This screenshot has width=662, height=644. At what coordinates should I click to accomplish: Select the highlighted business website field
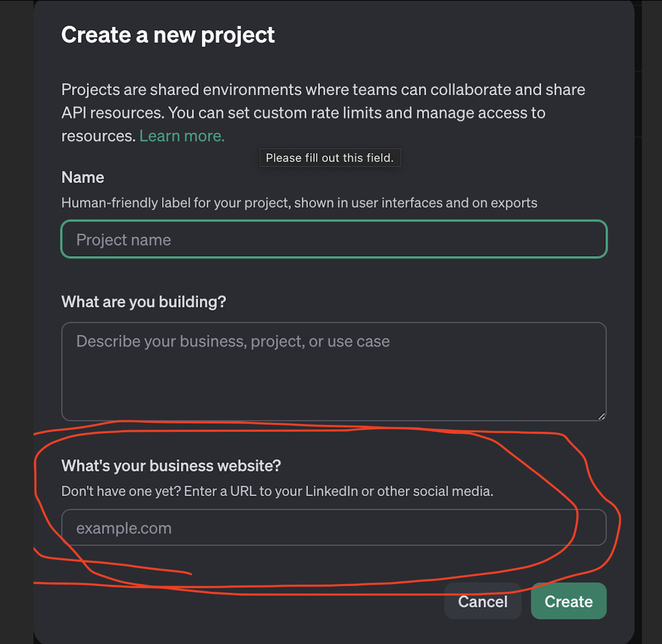coord(333,527)
